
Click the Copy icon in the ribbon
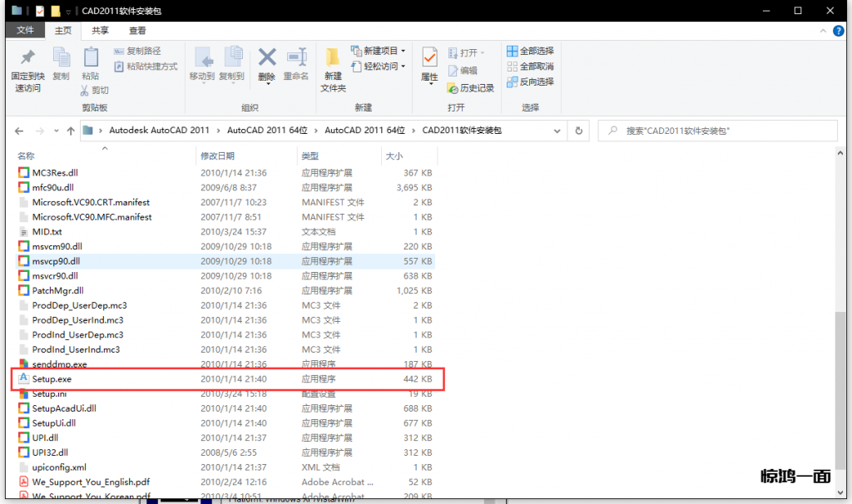point(61,60)
